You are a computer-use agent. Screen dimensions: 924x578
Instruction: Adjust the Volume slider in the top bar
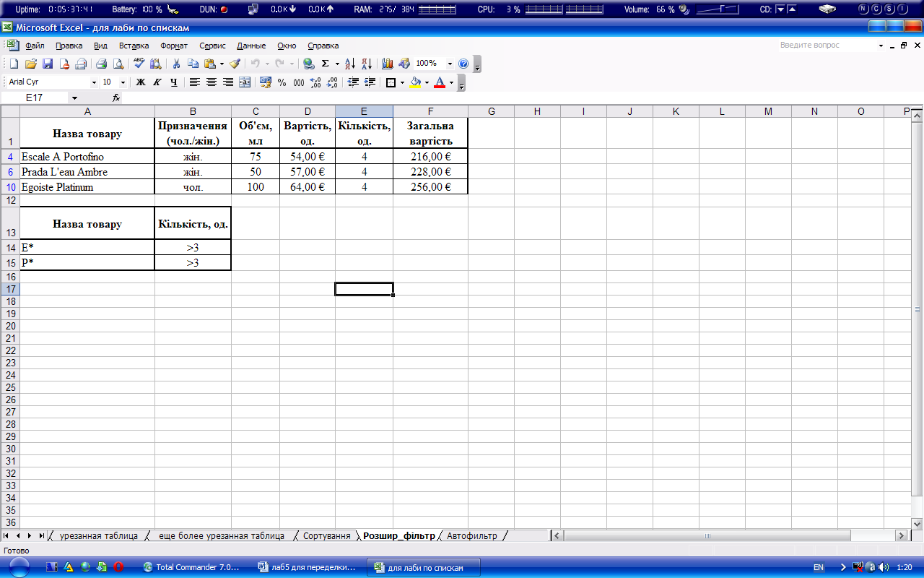click(x=718, y=9)
